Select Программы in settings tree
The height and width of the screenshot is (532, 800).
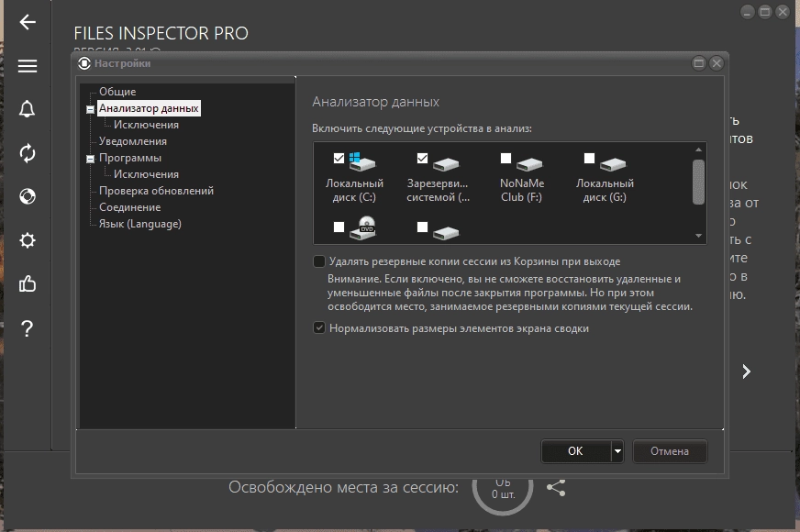(130, 158)
